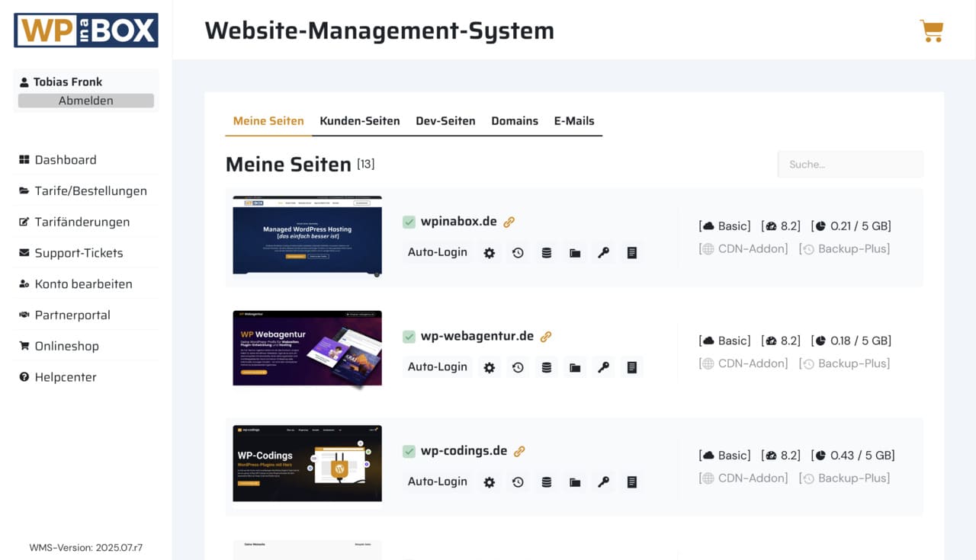Click the wp-codings.de site name
Screen dimensions: 976x560
[x=464, y=451]
